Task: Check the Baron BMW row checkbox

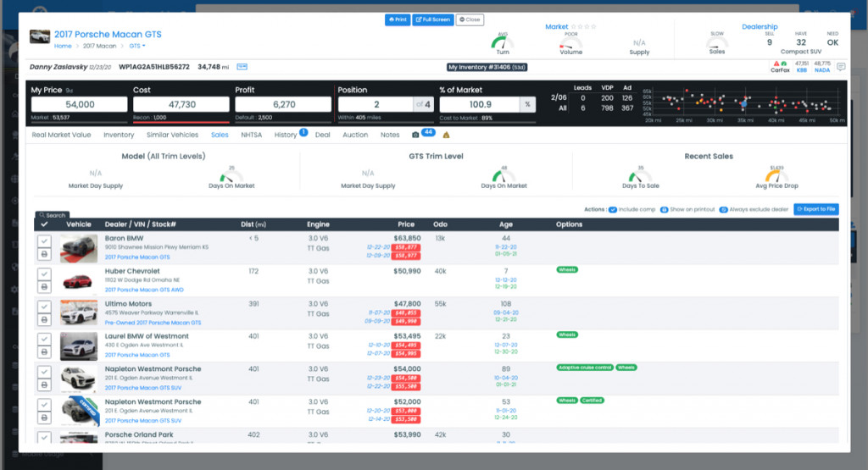Action: tap(44, 241)
